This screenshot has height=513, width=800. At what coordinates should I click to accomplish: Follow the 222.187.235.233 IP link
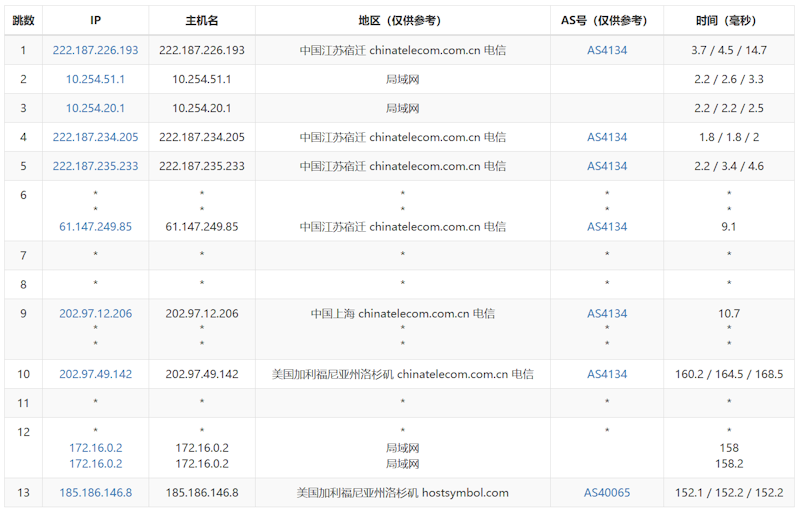click(95, 166)
